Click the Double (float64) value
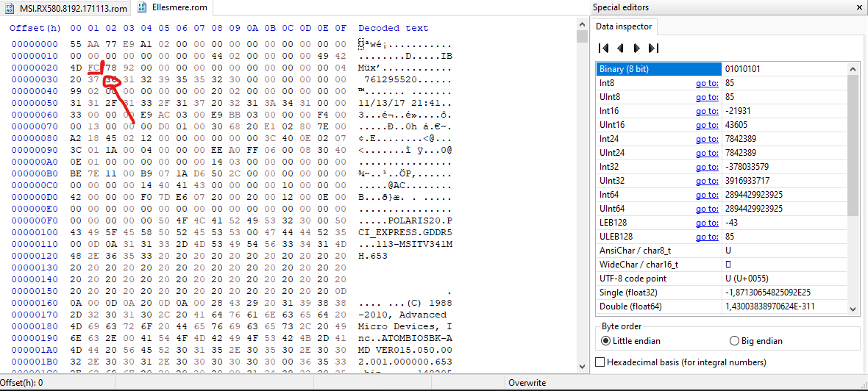 point(769,306)
